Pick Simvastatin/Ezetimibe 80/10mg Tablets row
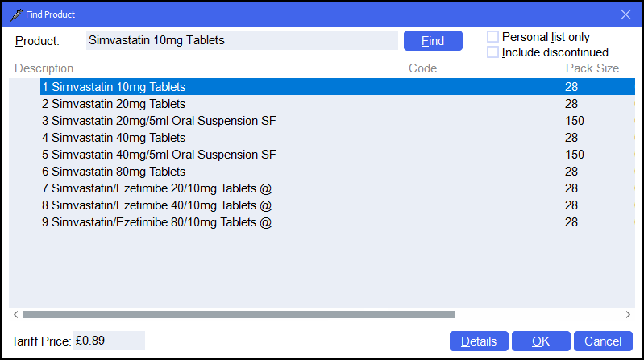The image size is (644, 360). pyautogui.click(x=156, y=222)
